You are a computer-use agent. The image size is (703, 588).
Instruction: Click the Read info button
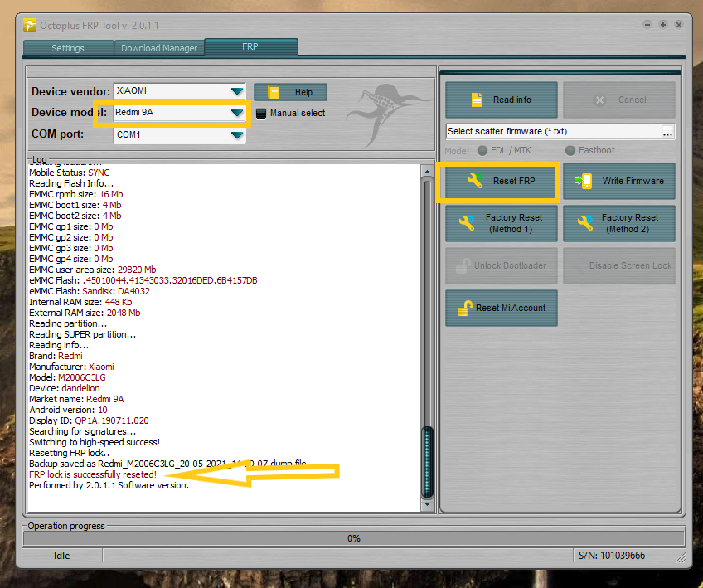[502, 100]
